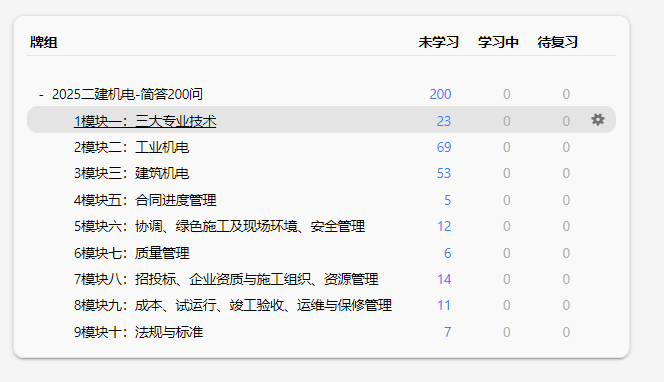Click the new card count 69

tap(444, 147)
